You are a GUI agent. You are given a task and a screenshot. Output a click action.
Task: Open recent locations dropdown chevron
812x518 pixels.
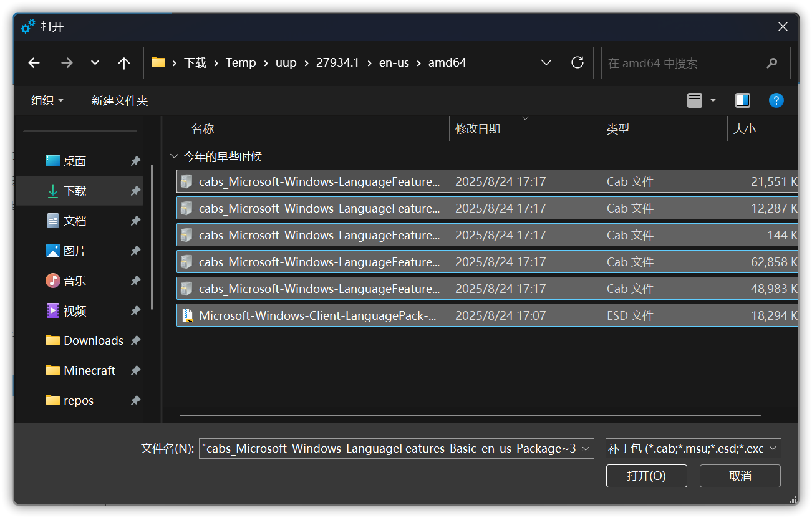point(95,63)
